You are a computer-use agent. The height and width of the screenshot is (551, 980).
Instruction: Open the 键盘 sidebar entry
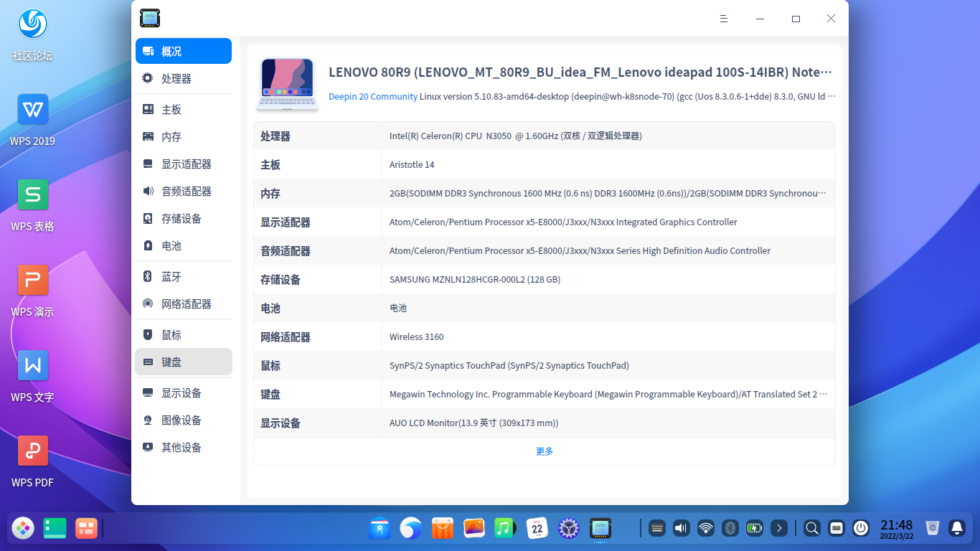click(184, 362)
